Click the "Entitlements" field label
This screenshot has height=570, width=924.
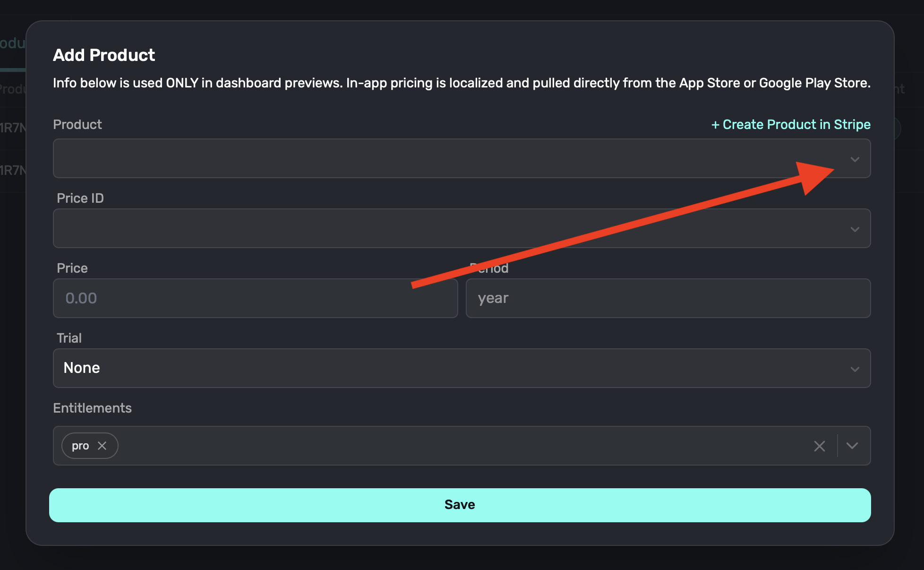tap(92, 408)
